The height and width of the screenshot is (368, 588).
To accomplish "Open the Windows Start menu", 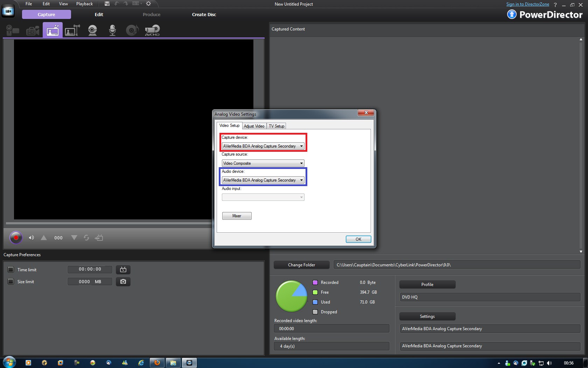I will pyautogui.click(x=9, y=362).
